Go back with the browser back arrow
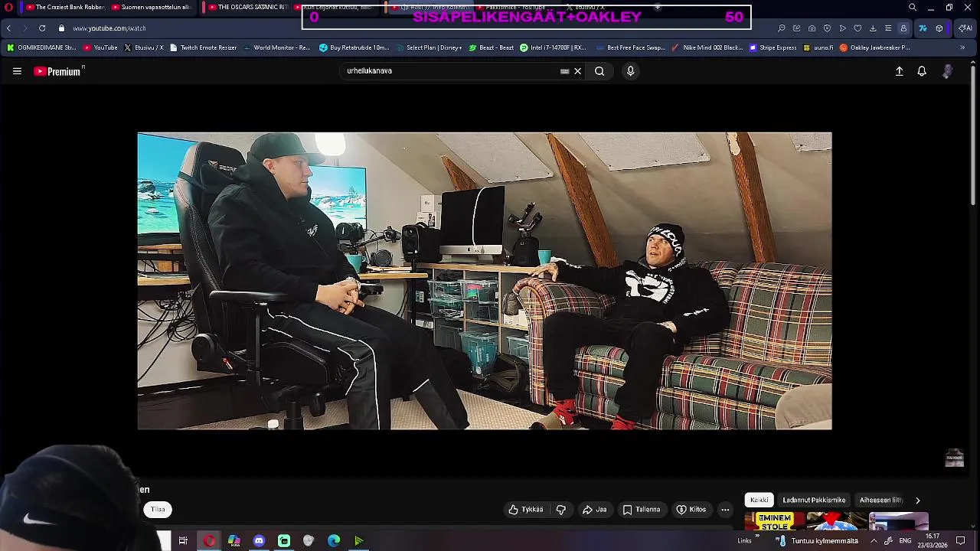Viewport: 980px width, 551px height. [x=8, y=28]
